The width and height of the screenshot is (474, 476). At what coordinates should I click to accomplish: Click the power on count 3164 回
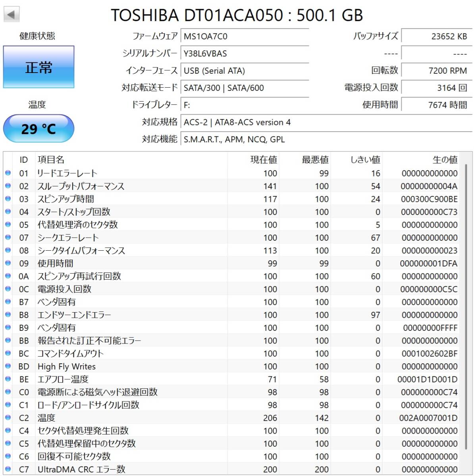click(x=437, y=88)
